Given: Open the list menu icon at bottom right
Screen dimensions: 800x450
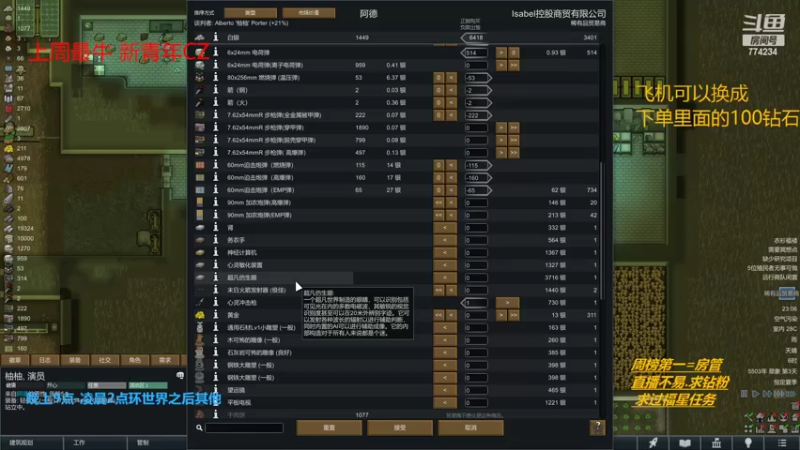Looking at the screenshot, I should tap(782, 442).
